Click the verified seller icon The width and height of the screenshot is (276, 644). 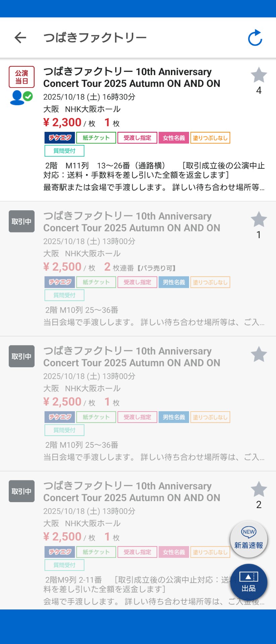pos(21,98)
